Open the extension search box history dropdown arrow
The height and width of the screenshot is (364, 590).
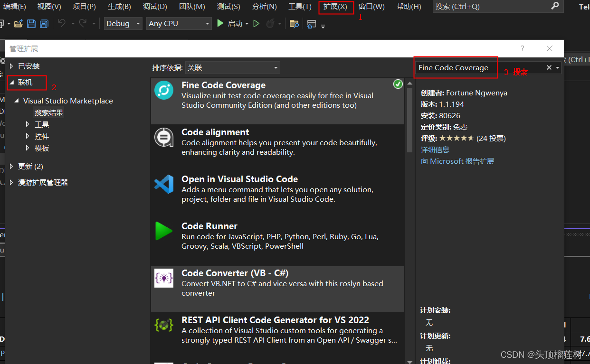[x=558, y=68]
